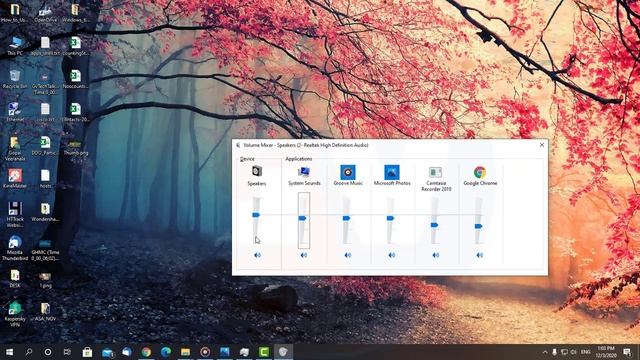640x360 pixels.
Task: Open Google Chrome from the taskbar
Action: click(x=146, y=352)
